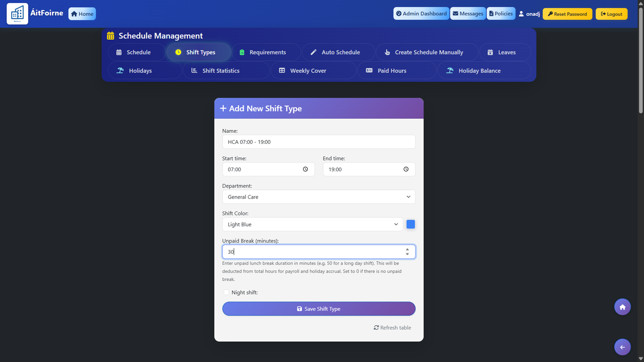
Task: Click the Home button in the top bar
Action: click(82, 14)
